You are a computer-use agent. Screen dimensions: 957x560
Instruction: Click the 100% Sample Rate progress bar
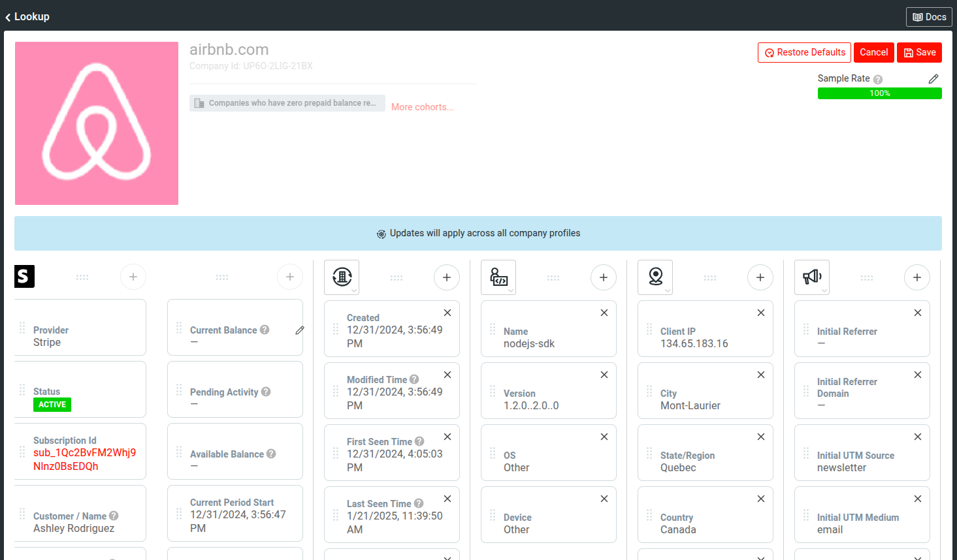tap(879, 93)
